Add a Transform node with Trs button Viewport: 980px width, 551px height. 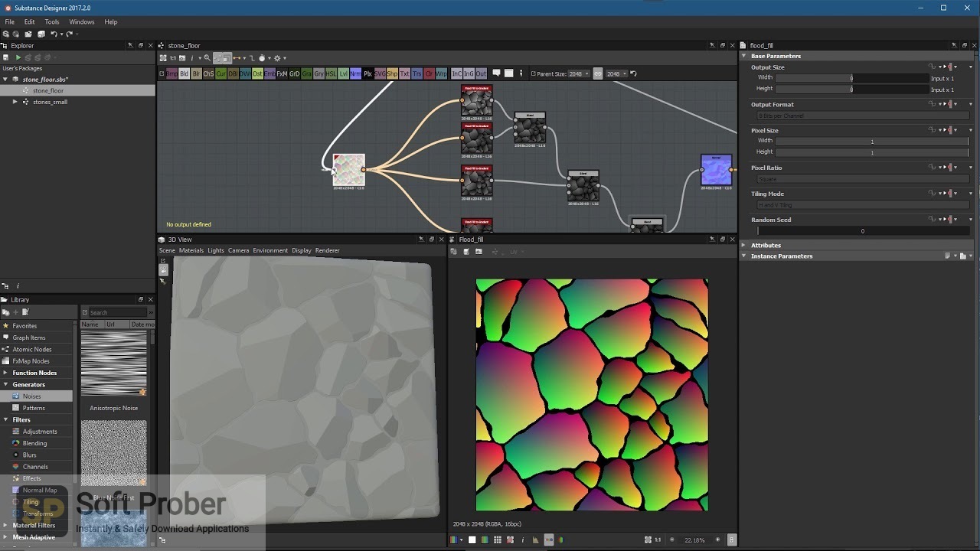click(x=416, y=73)
